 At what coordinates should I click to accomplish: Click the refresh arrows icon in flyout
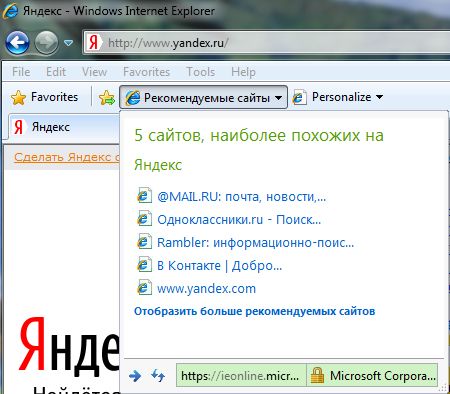coord(158,376)
